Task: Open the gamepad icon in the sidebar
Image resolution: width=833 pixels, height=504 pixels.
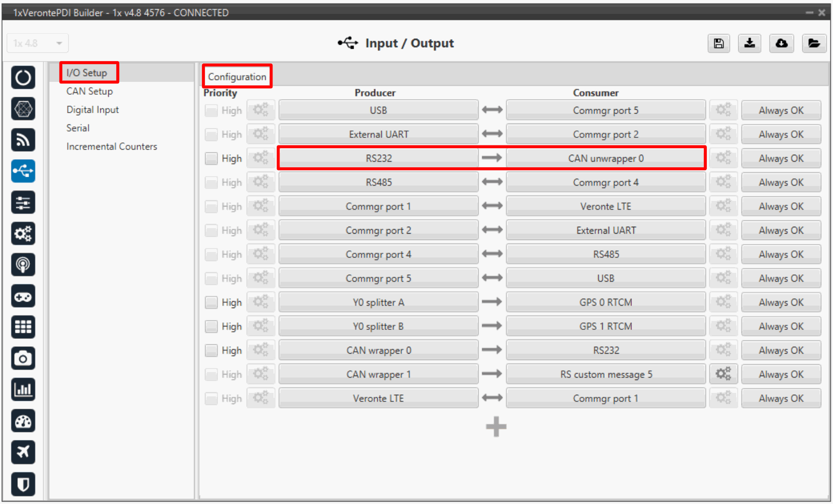Action: pyautogui.click(x=23, y=296)
